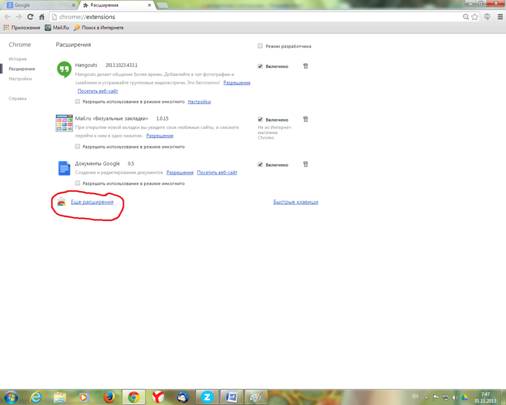Allow Hangouts in incognito mode

pos(77,101)
